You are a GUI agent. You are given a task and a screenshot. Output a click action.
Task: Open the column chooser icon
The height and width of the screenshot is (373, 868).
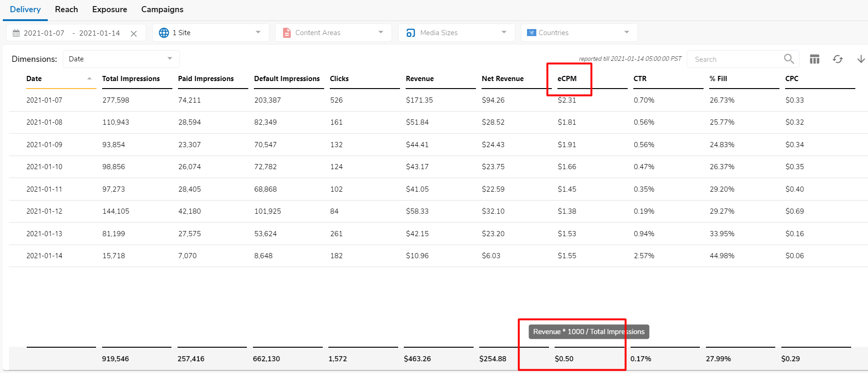pos(815,59)
